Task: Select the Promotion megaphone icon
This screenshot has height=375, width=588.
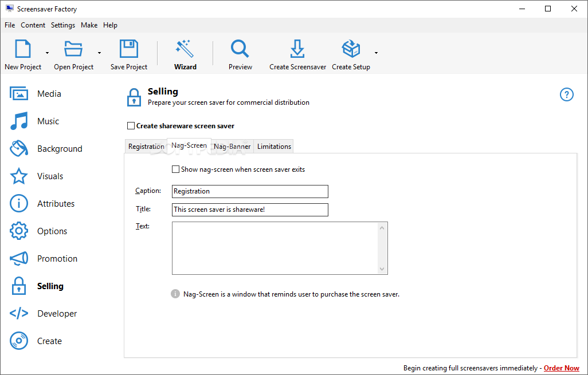Action: (x=19, y=258)
